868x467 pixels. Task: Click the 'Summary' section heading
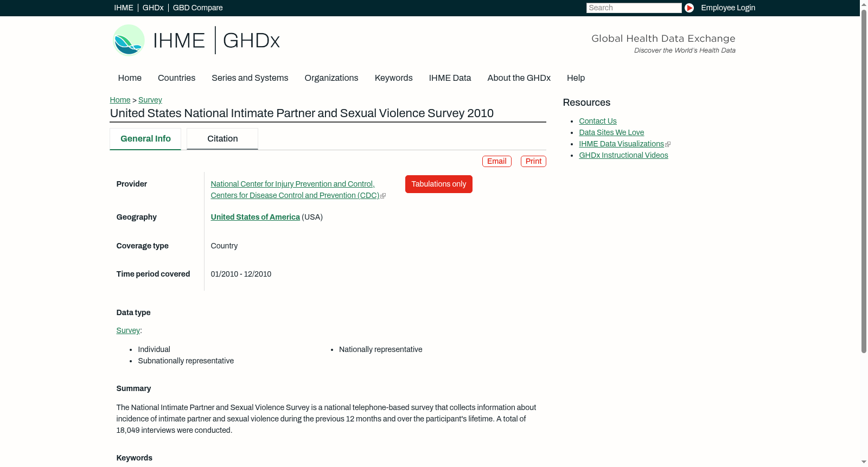(133, 388)
